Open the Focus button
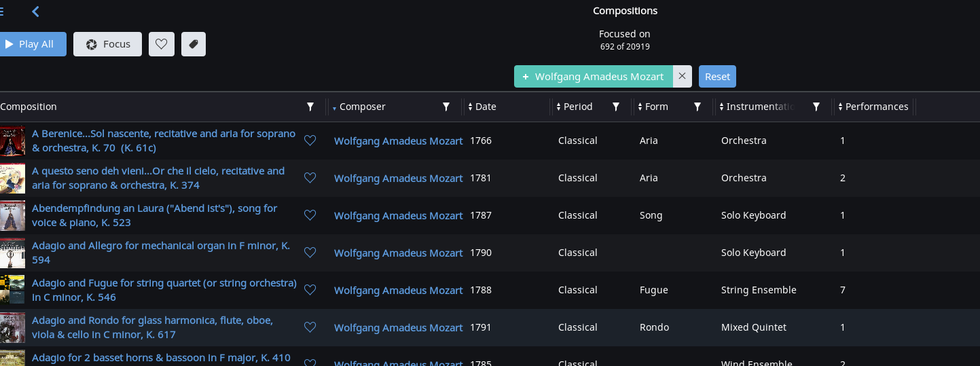The image size is (980, 366). tap(108, 44)
